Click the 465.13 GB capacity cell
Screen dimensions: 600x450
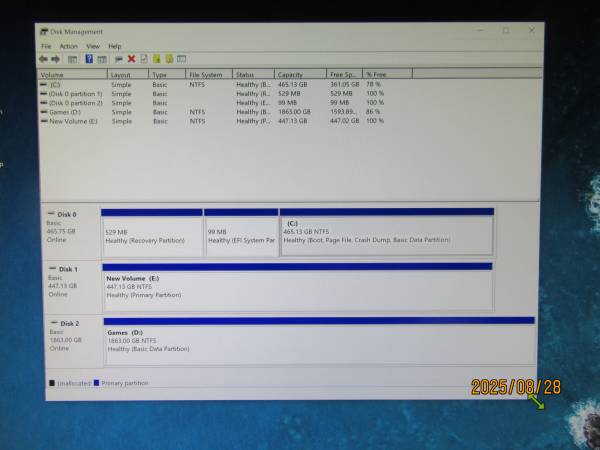(x=293, y=84)
